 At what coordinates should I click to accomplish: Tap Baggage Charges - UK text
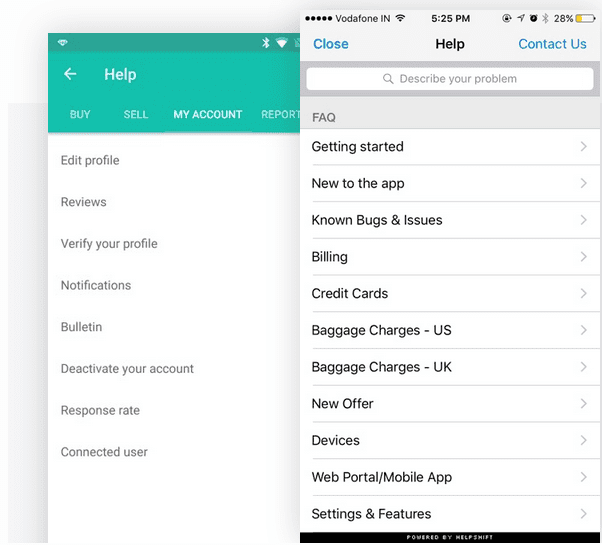click(x=381, y=367)
